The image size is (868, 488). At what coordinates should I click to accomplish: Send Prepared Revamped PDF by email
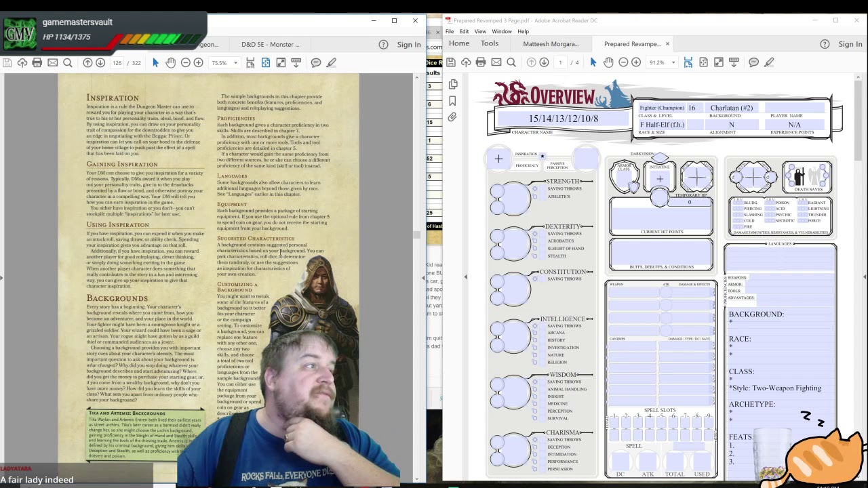click(496, 62)
